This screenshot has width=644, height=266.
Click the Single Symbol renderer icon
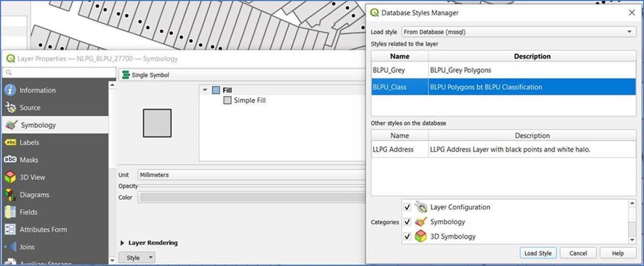(x=126, y=75)
